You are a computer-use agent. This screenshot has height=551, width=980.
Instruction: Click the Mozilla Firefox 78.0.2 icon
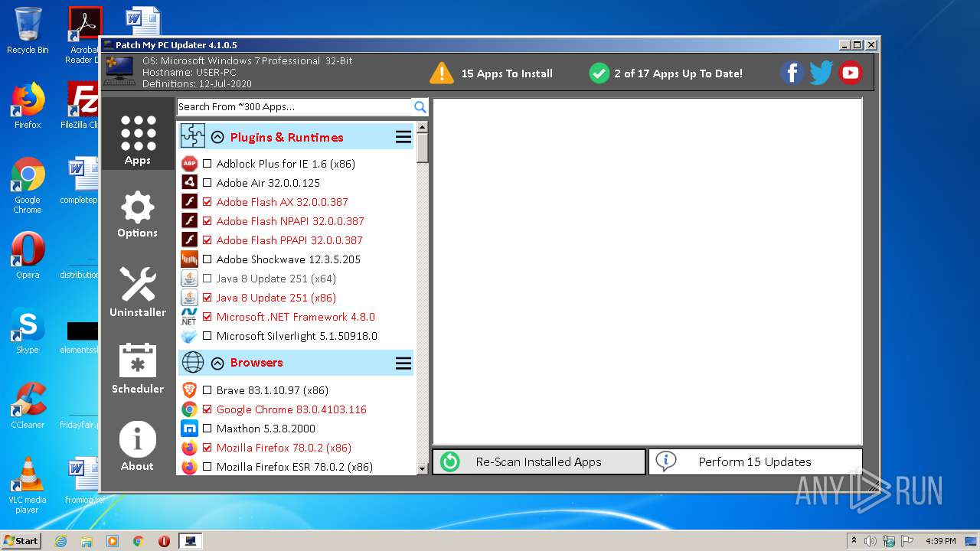tap(189, 448)
